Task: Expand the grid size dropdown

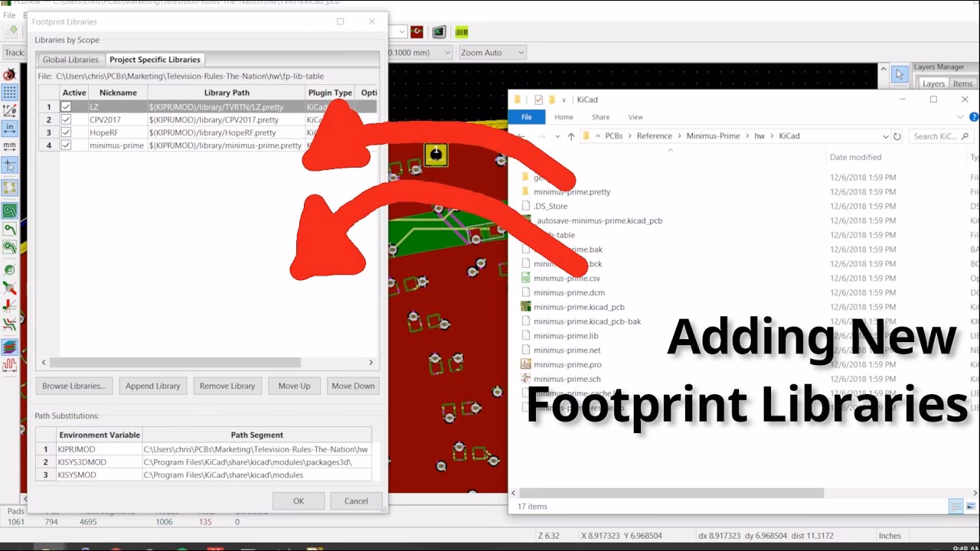Action: [x=448, y=52]
